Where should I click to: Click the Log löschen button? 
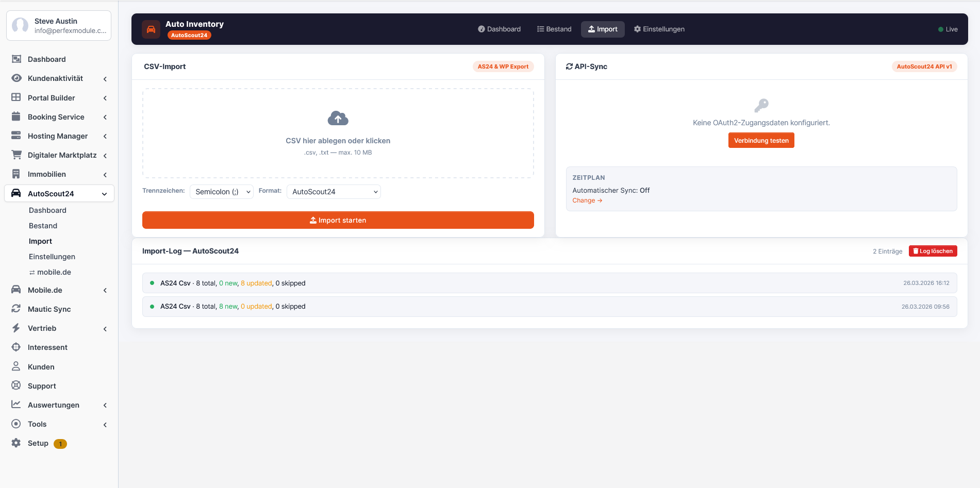933,251
